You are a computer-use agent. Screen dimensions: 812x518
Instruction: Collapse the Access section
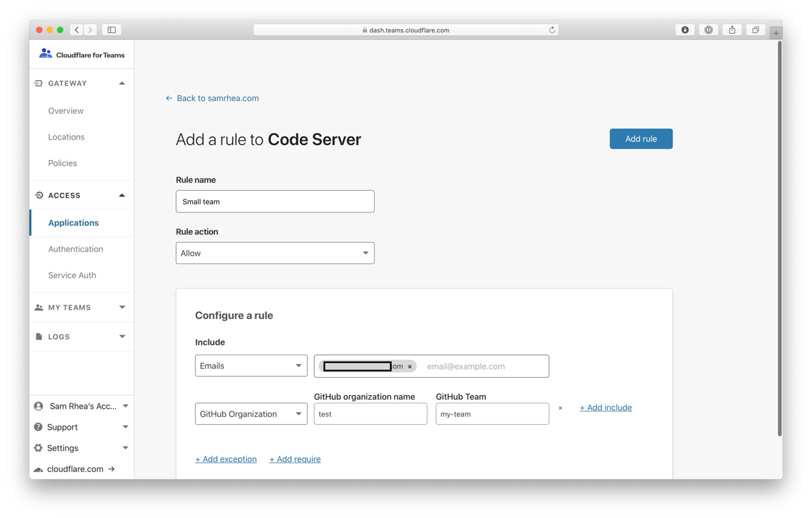click(122, 195)
